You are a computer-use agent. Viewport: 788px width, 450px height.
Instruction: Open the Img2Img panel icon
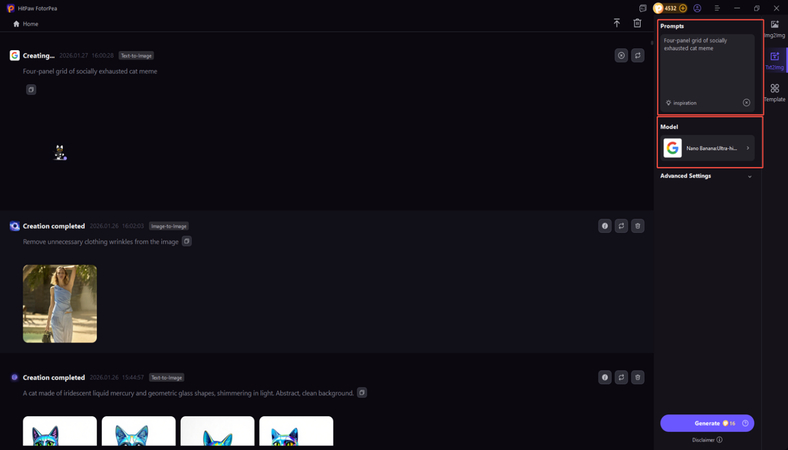tap(774, 28)
